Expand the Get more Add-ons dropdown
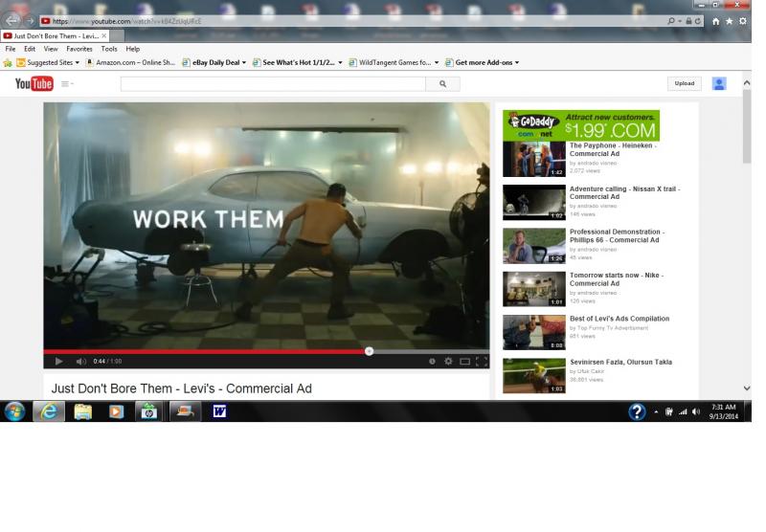The width and height of the screenshot is (766, 532). pyautogui.click(x=517, y=62)
